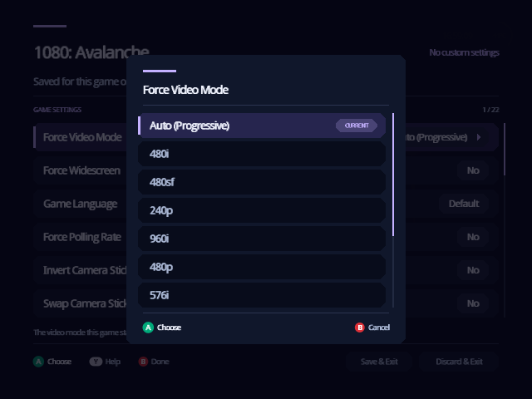The image size is (532, 399).
Task: Click the Discard & Exit button
Action: (459, 362)
